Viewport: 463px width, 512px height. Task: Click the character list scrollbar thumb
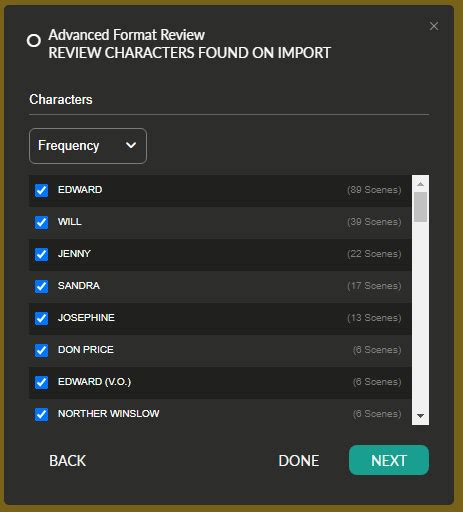(420, 207)
